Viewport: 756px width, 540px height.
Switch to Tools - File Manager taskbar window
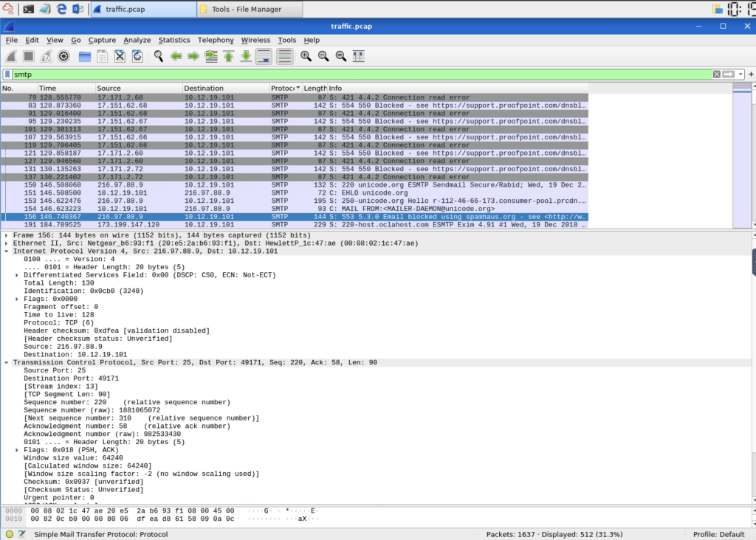coord(250,9)
